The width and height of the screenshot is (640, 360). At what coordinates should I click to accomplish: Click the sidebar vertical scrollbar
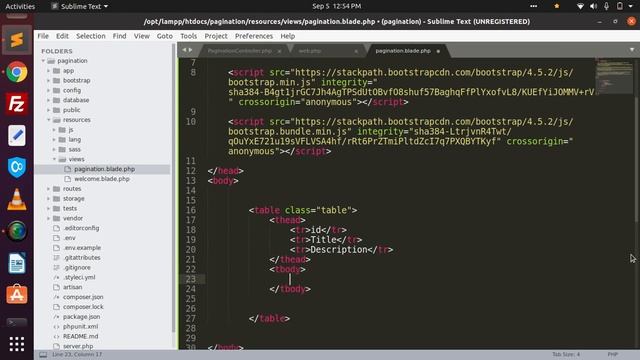pos(173,188)
